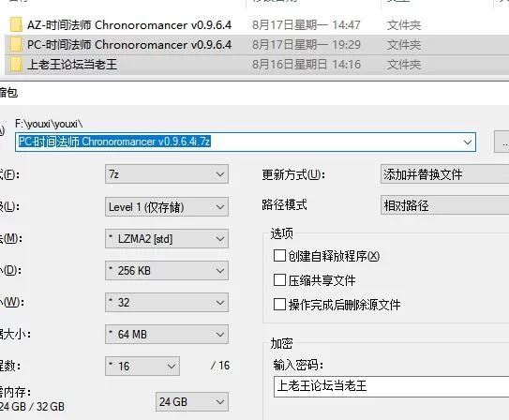The image size is (509, 420).
Task: Click date cell 8月17日星期一 19:29
Action: (x=307, y=44)
